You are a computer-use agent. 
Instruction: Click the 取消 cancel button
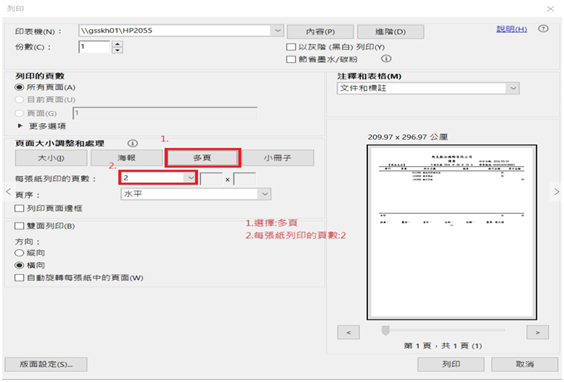(x=524, y=364)
